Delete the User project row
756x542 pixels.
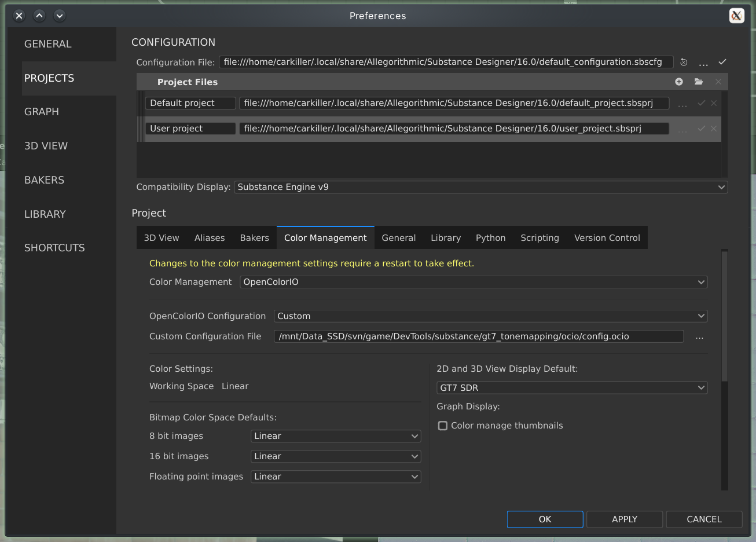(x=714, y=129)
